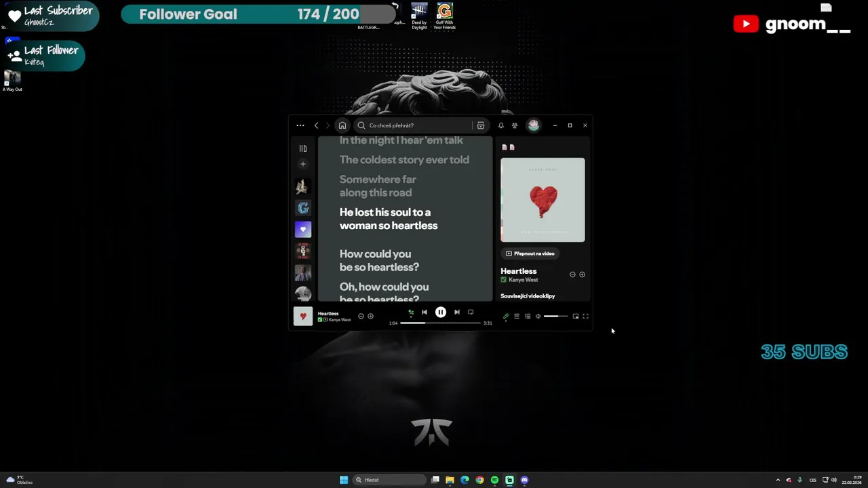Open Kanye West in bottom player bar
868x488 pixels.
tap(340, 320)
